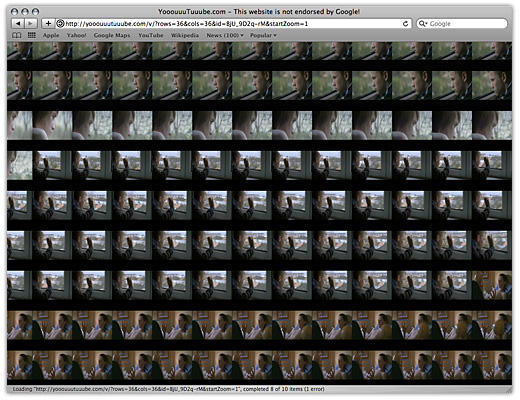
Task: Click the site icon in address bar
Action: 60,23
